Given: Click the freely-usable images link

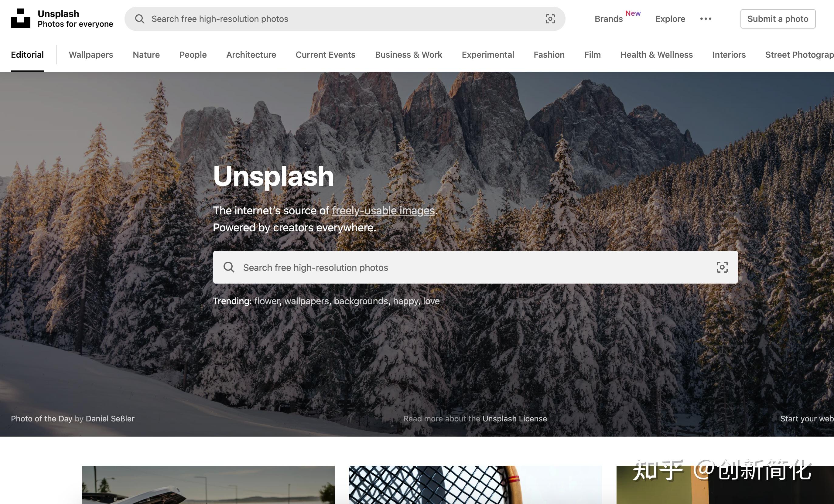Looking at the screenshot, I should pyautogui.click(x=383, y=211).
